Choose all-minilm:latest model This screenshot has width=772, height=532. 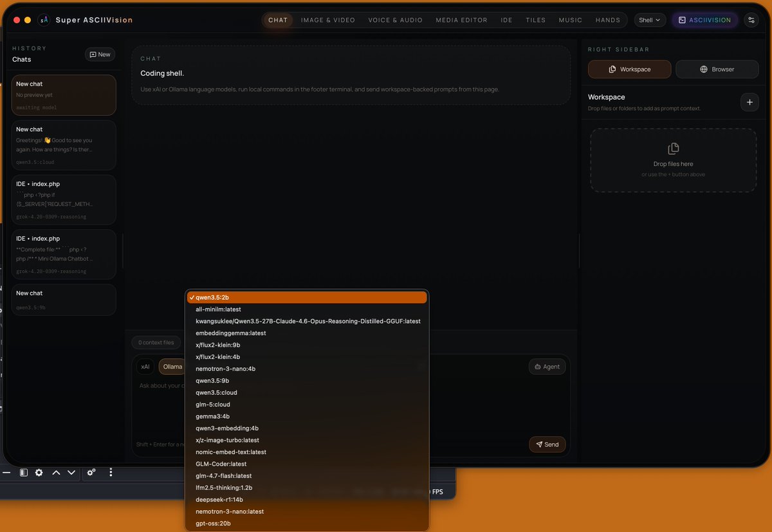(x=307, y=309)
